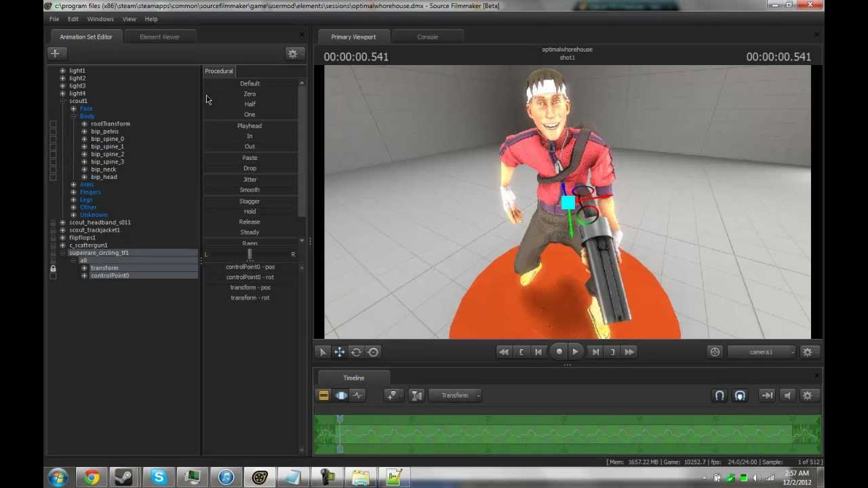
Task: Collapse the scout1 tree node
Action: pos(62,101)
